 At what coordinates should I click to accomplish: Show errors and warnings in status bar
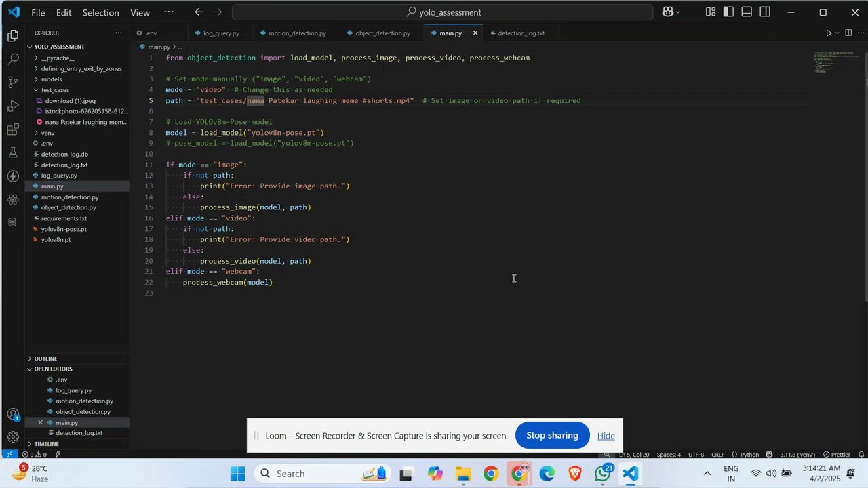36,454
